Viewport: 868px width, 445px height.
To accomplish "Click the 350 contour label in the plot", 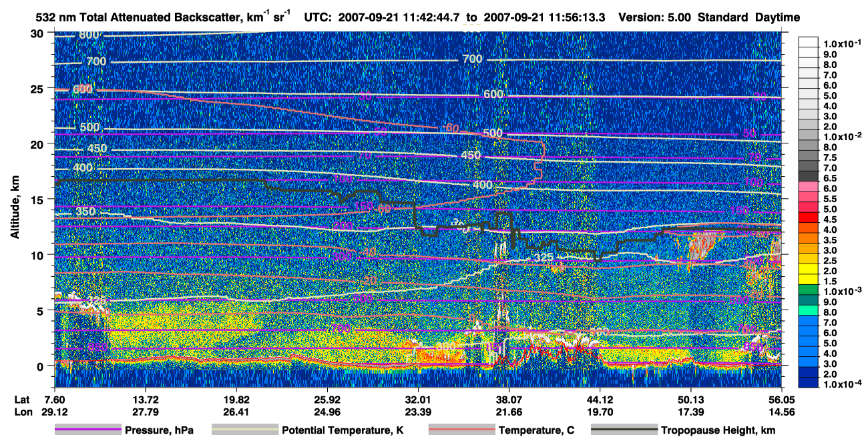I will pos(85,212).
